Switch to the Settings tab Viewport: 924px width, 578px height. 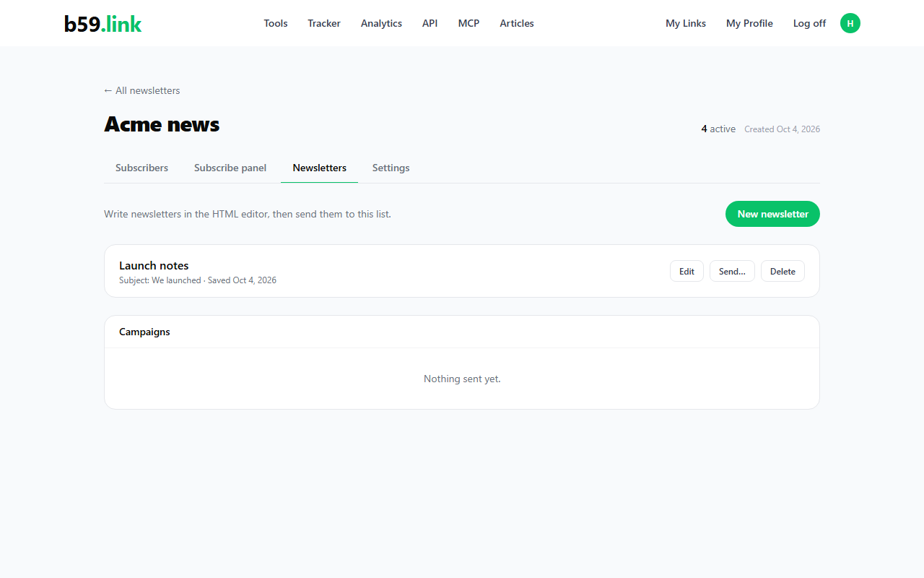pos(391,168)
